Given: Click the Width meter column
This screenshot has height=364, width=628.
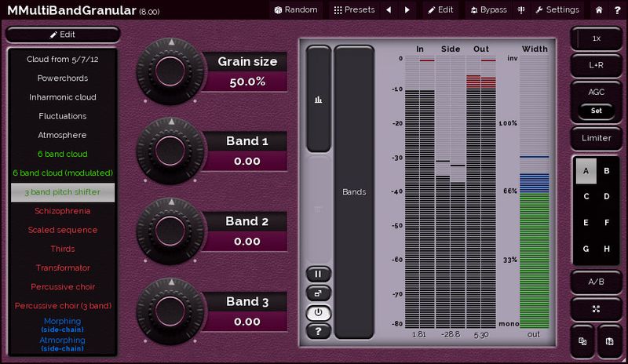Looking at the screenshot, I should [535, 192].
